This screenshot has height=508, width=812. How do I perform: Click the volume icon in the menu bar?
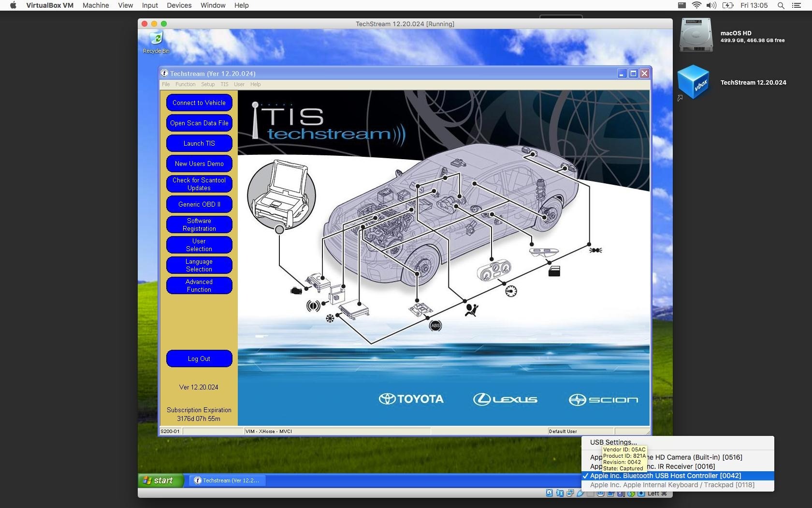pos(711,5)
